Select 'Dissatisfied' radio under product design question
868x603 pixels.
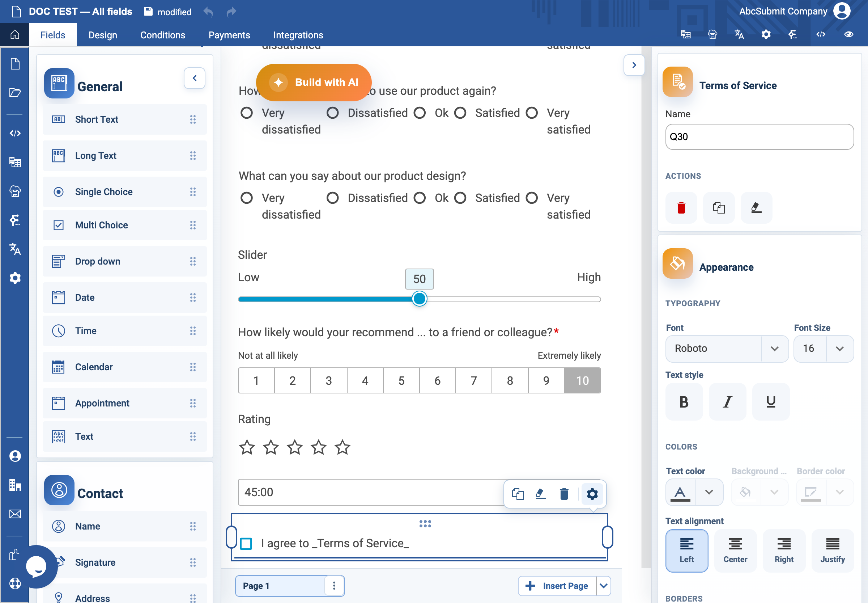point(332,198)
